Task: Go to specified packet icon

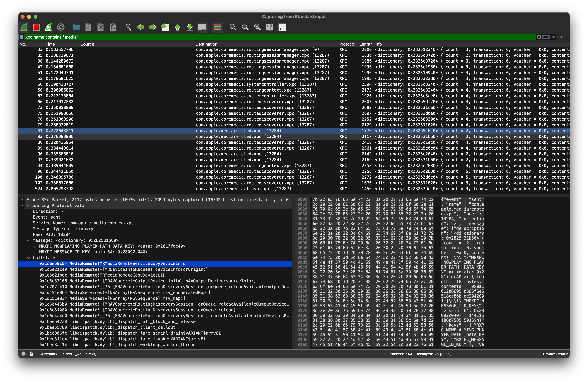Action: tap(165, 27)
